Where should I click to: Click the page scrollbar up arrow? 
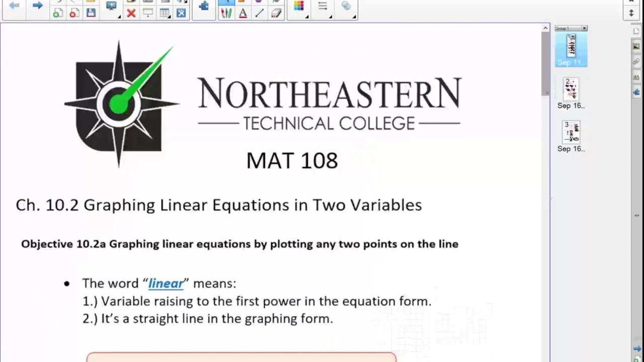click(545, 28)
